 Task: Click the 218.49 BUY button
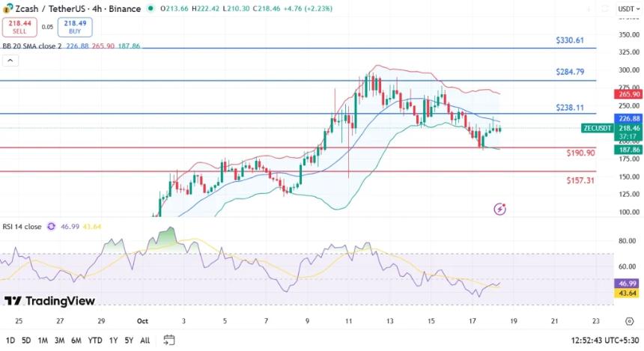76,27
